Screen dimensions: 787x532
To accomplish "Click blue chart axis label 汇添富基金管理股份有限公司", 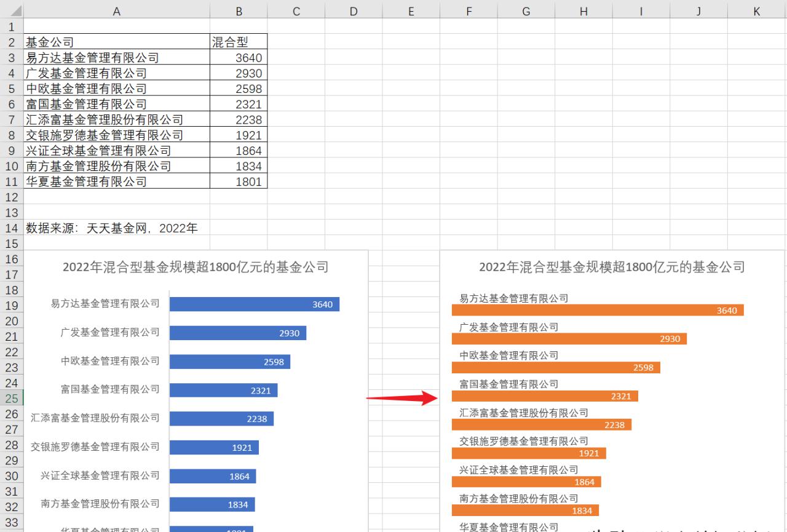I will coord(95,418).
